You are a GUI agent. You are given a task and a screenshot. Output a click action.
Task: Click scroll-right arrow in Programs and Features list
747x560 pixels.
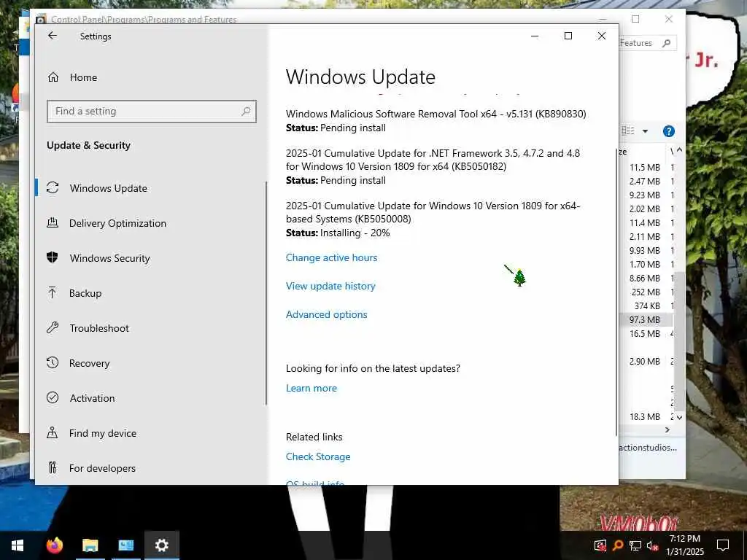point(667,430)
